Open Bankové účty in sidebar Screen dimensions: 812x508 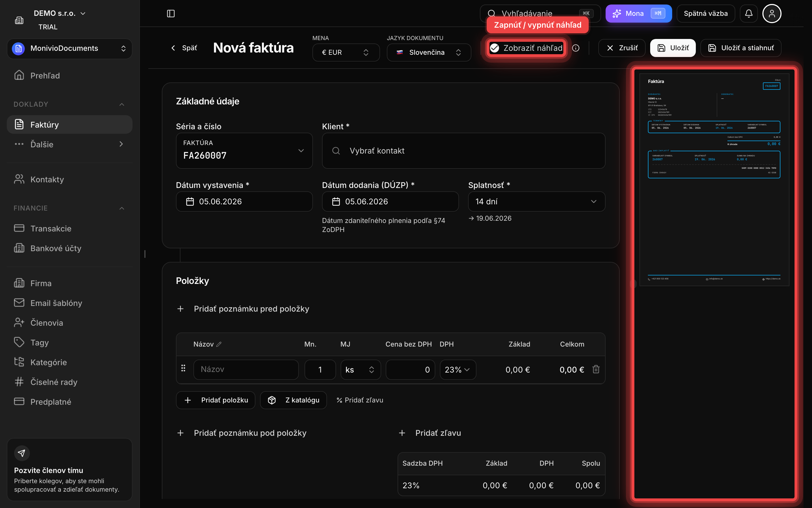[x=69, y=248]
